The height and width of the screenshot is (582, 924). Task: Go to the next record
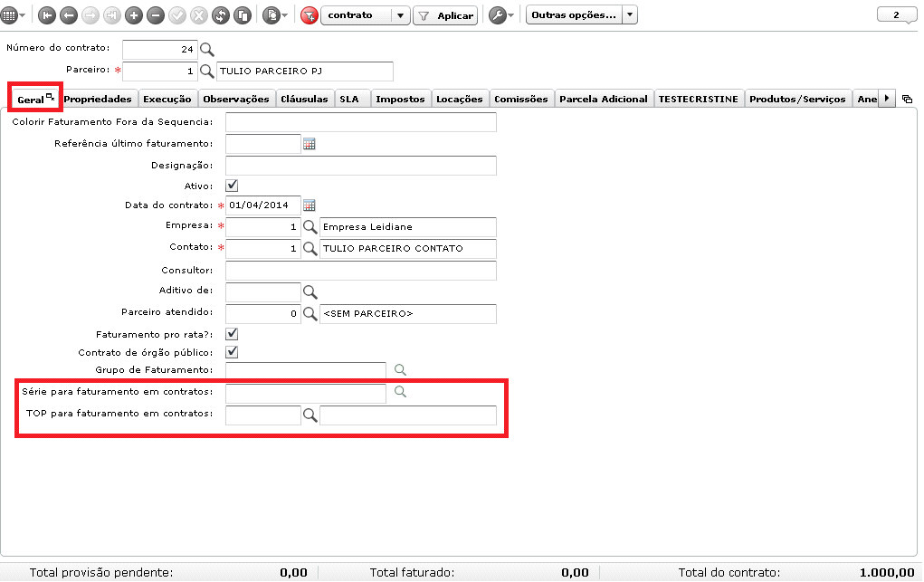point(90,15)
